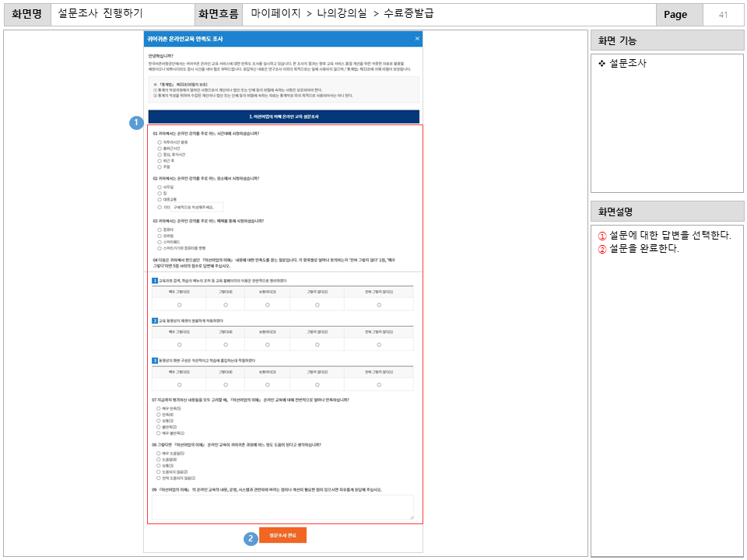Viewport: 747px width, 560px height.
Task: Choose 매우 그렇다 for survey item 1
Action: pyautogui.click(x=178, y=305)
